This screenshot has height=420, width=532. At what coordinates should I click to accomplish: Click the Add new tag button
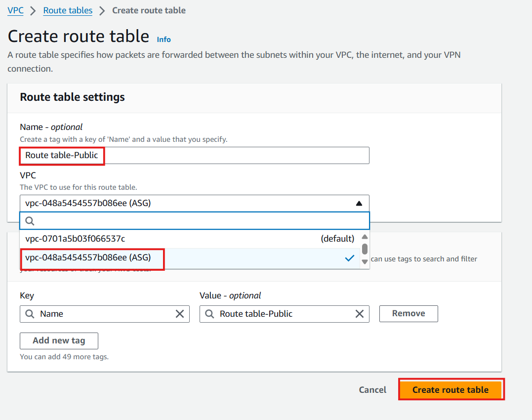(x=59, y=340)
